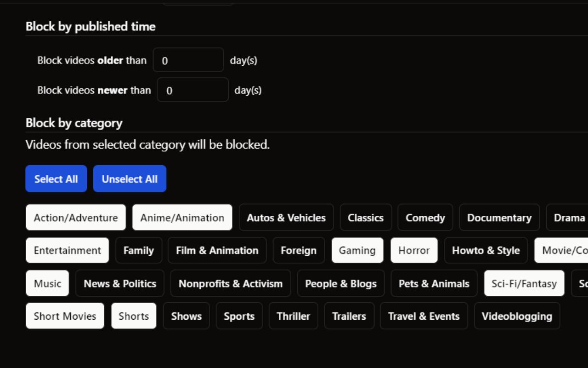
Task: Enable blocking for Pets & Animals videos
Action: [x=434, y=283]
